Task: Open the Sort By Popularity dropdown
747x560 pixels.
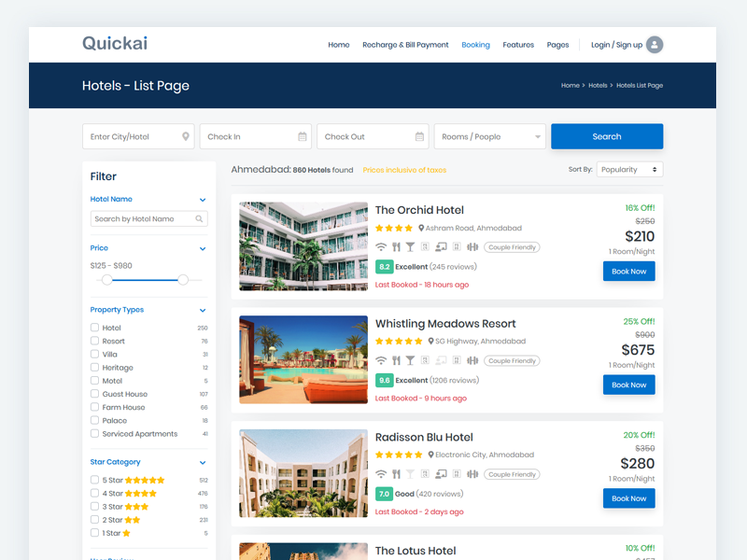Action: point(629,170)
